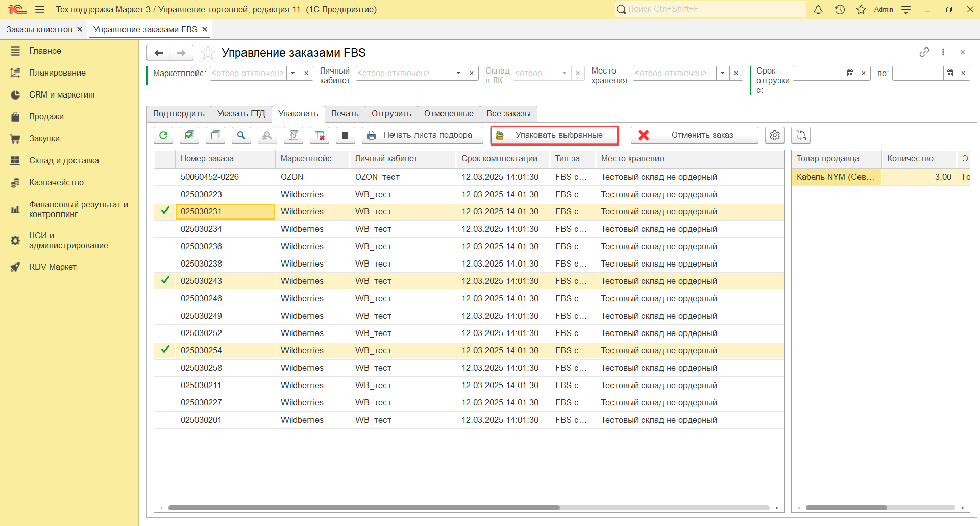Screen dimensions: 980x526
Task: Open notifications bell icon
Action: [818, 9]
